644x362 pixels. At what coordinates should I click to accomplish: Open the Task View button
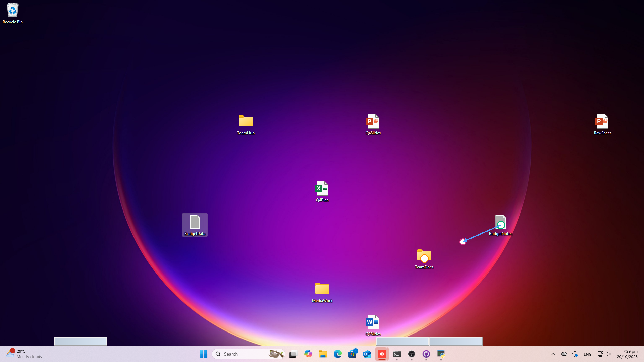tap(293, 354)
